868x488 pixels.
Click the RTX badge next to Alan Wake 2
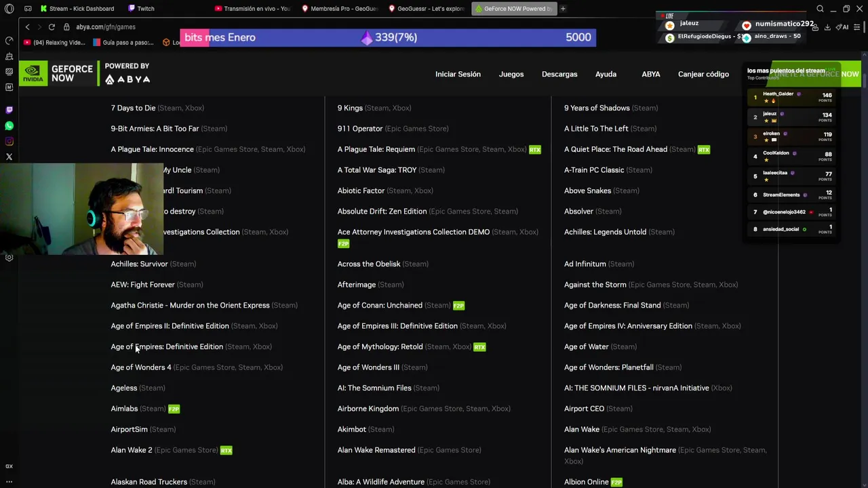226,450
